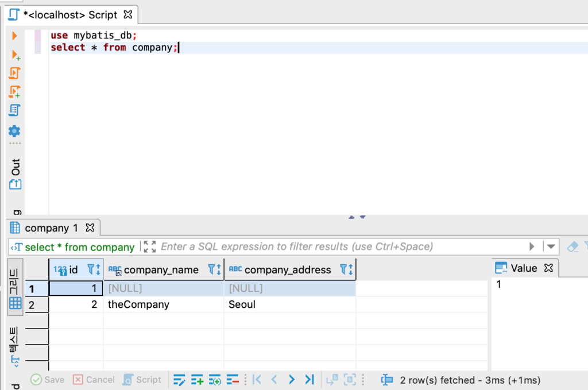Open the id column filter/sort menu
The image size is (588, 390).
(94, 269)
